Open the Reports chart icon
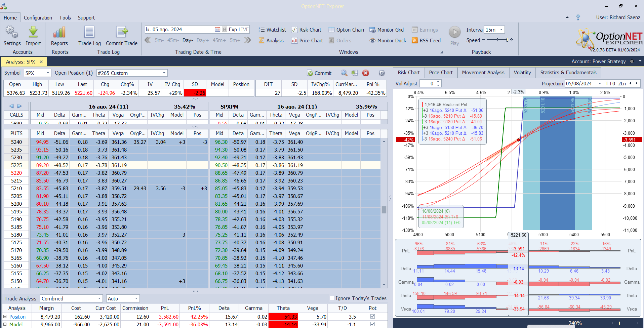This screenshot has height=328, width=644. click(x=59, y=32)
